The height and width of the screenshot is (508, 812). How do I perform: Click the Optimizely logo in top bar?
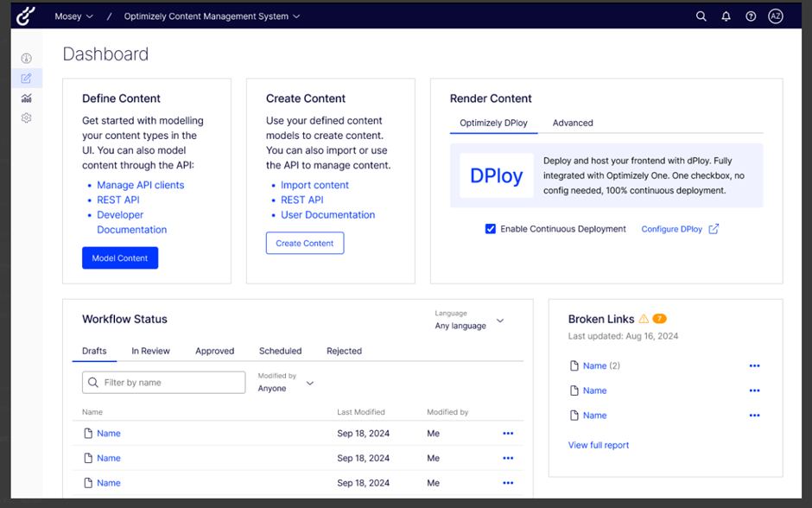click(26, 16)
